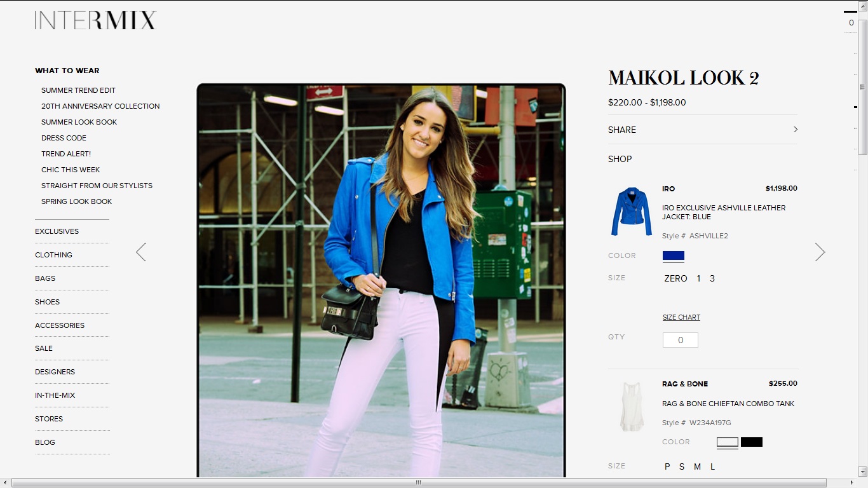Open Dress Code page
868x490 pixels.
coord(64,138)
